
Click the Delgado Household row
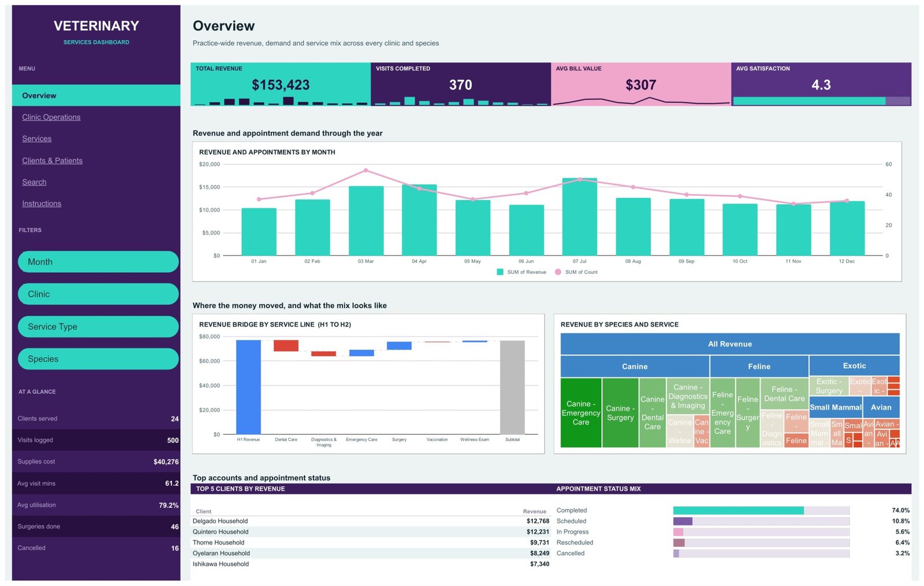pyautogui.click(x=371, y=521)
